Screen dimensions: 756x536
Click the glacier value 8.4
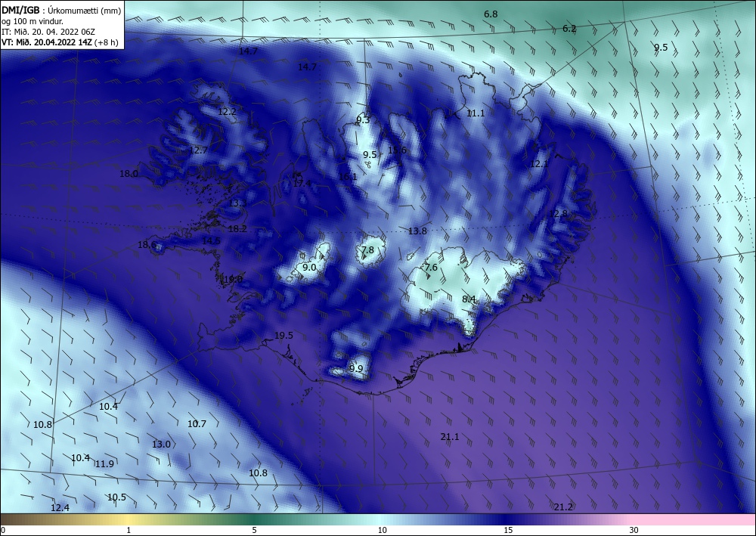pyautogui.click(x=469, y=299)
